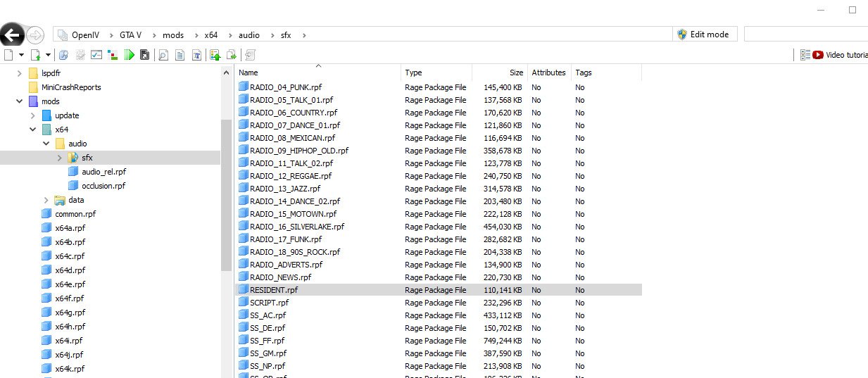The height and width of the screenshot is (378, 868).
Task: Select x64a.rpf in the tree
Action: pos(70,228)
